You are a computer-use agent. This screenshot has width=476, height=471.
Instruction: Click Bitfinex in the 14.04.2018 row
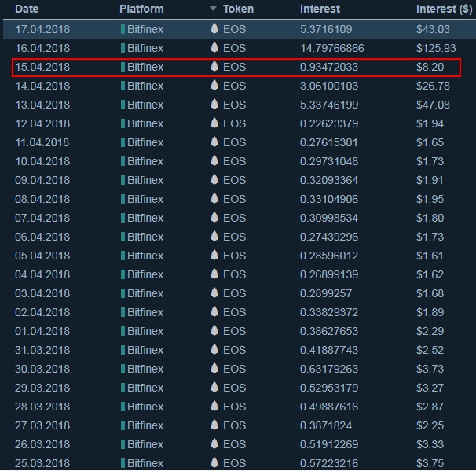click(x=145, y=86)
